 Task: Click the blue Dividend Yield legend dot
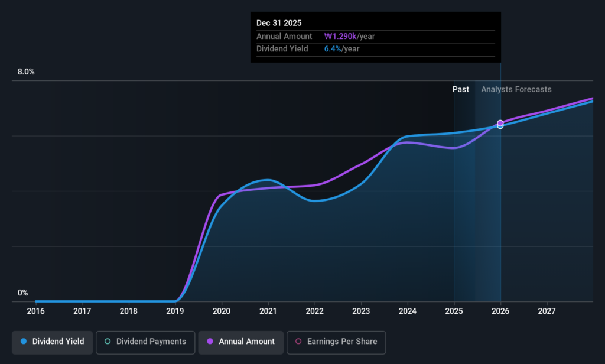point(24,341)
